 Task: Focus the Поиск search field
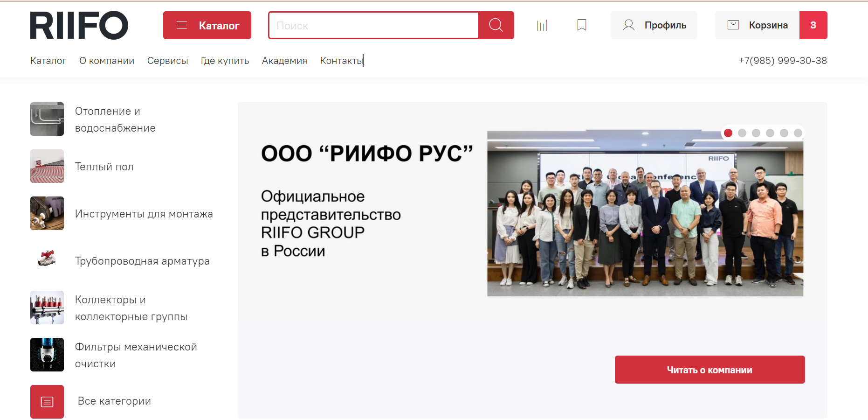point(373,25)
